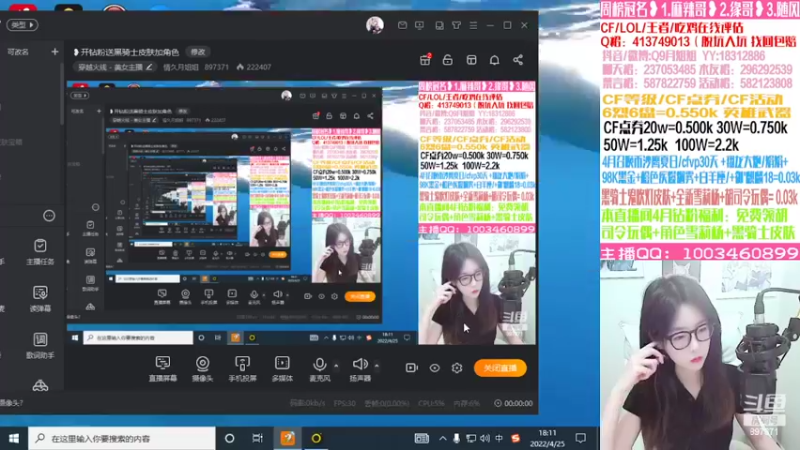
Task: Open the streamer avatar profile
Action: [374, 25]
